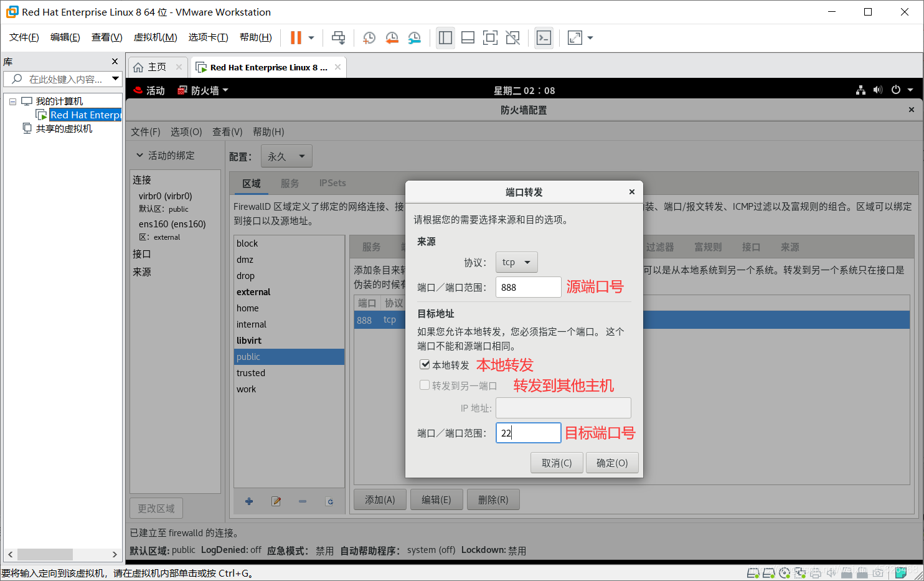Send Ctrl+Alt+Del to the guest toolbar icon
This screenshot has height=581, width=924.
[338, 38]
